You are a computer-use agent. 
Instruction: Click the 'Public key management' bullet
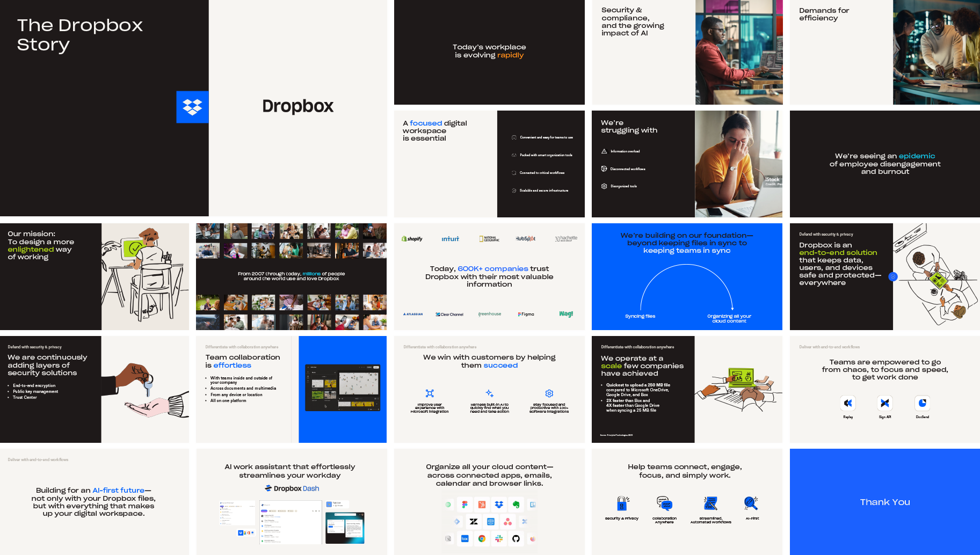35,391
